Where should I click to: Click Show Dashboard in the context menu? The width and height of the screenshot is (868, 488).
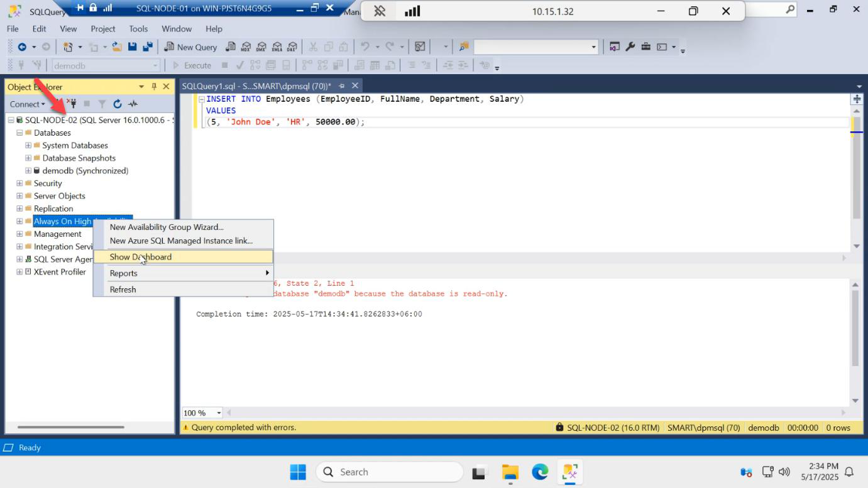click(x=183, y=257)
